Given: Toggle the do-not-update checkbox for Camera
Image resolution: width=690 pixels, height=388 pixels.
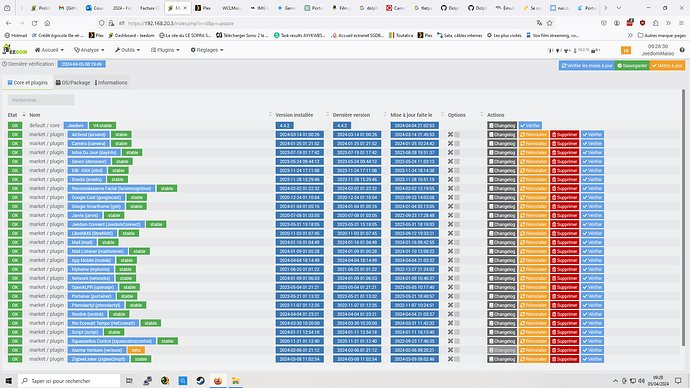Looking at the screenshot, I should coord(457,143).
